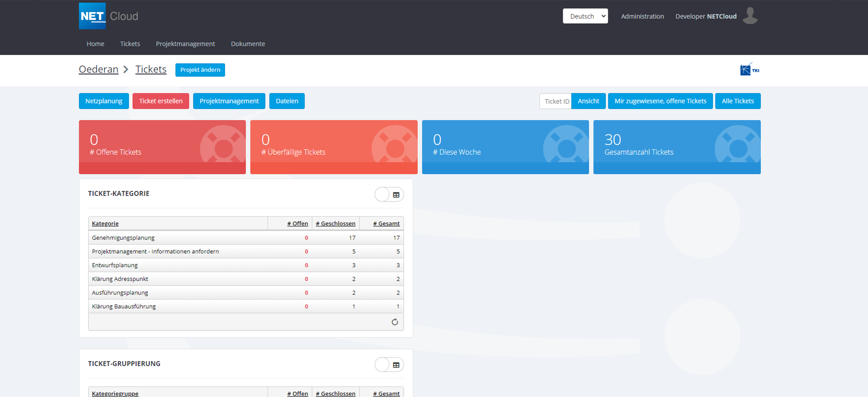Screen dimensions: 868x397
Task: Switch to the Ansicht toggle option
Action: click(588, 101)
